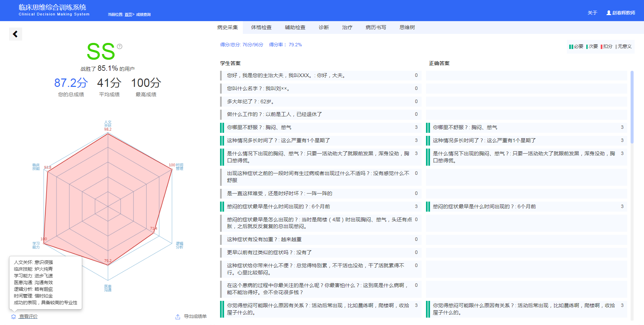Click the 战胜了 85.1% 的用户 text
644x325 pixels.
108,68
